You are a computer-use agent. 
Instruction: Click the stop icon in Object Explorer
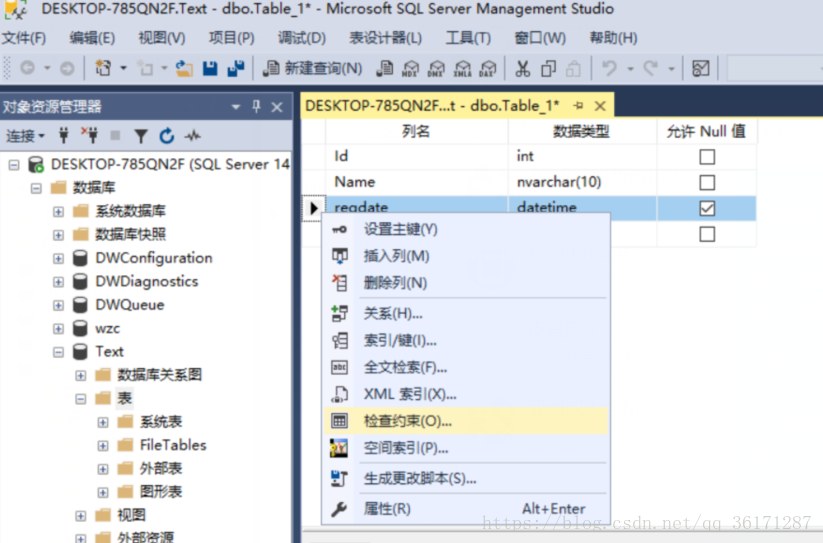115,136
